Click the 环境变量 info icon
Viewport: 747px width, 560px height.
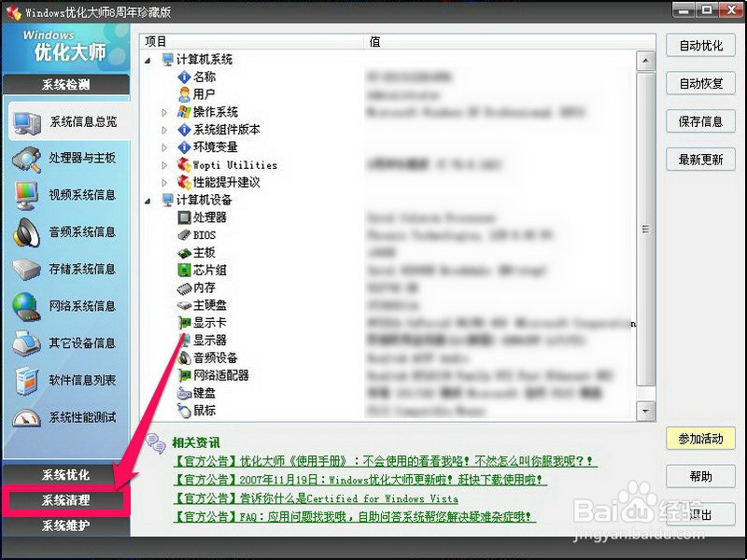click(184, 147)
